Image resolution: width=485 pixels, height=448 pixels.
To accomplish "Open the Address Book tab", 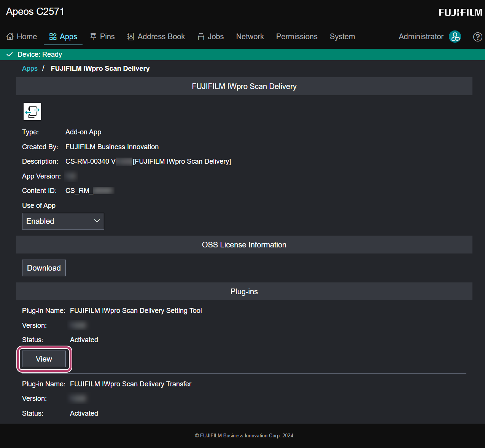I will point(156,37).
